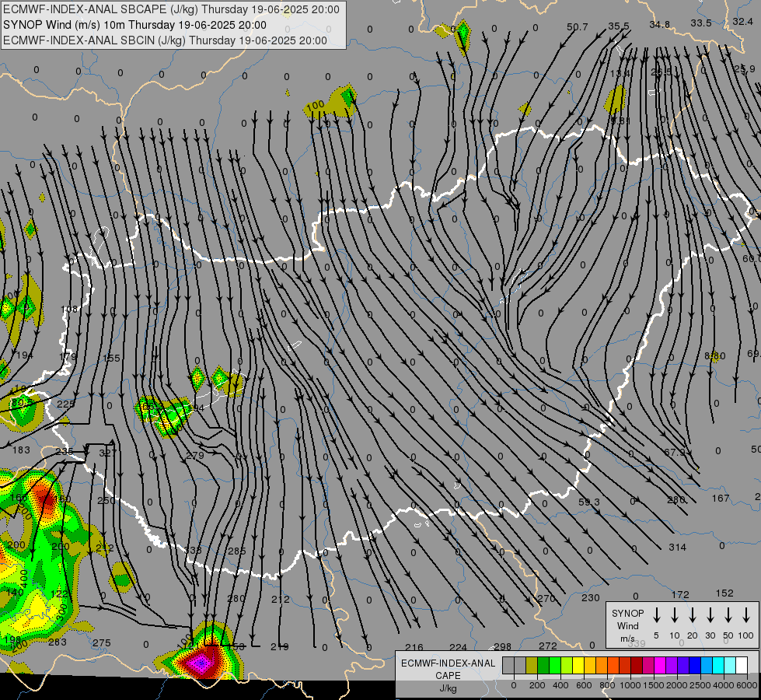This screenshot has height=700, width=761.
Task: Click the map value 230 near bottom right
Action: [x=591, y=597]
